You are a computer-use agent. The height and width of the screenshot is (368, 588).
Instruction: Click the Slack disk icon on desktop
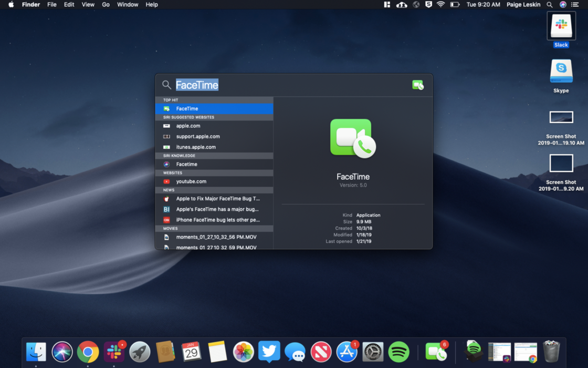coord(561,26)
